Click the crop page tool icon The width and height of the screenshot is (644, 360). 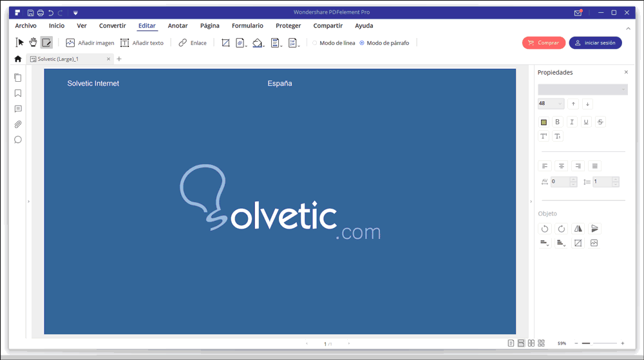click(x=225, y=43)
